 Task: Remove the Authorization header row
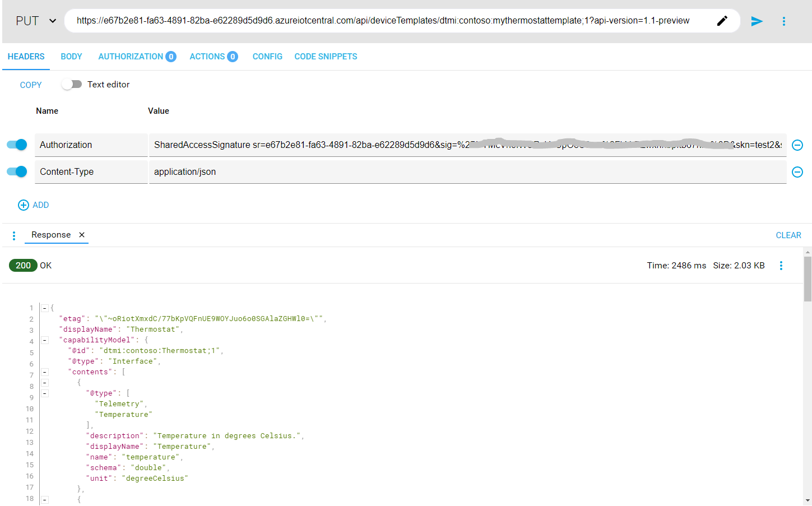click(x=797, y=145)
